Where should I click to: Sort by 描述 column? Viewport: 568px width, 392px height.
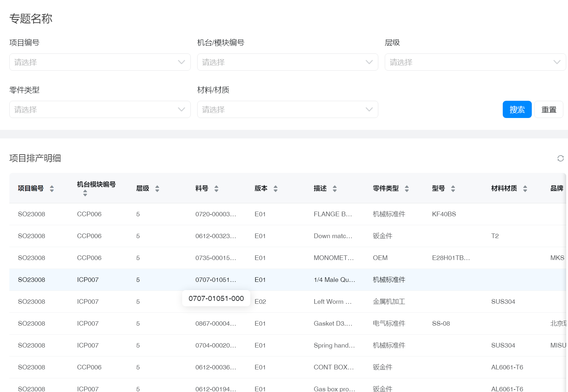[335, 189]
